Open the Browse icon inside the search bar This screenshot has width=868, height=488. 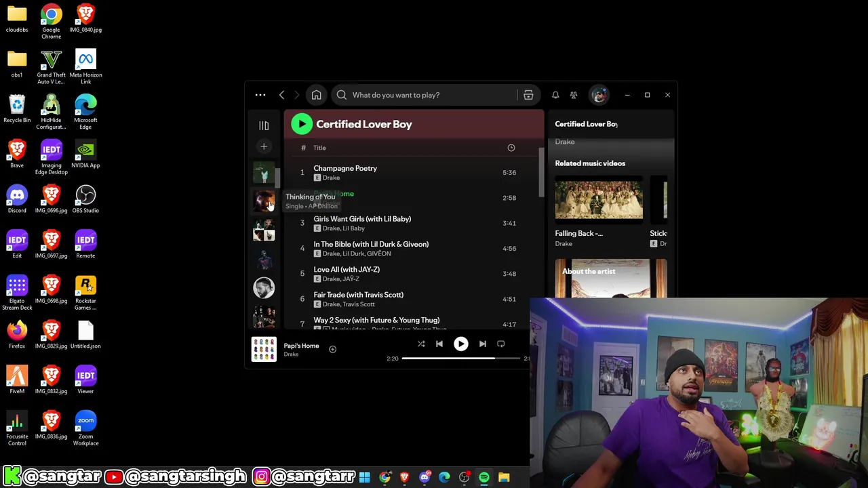click(x=528, y=95)
